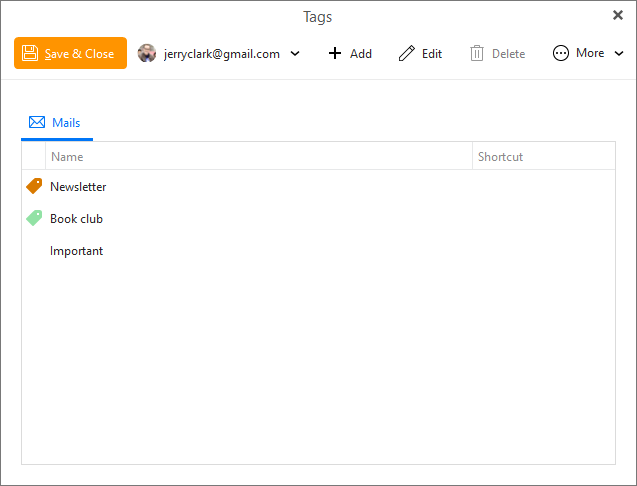
Task: Click the pencil Edit icon
Action: point(407,53)
